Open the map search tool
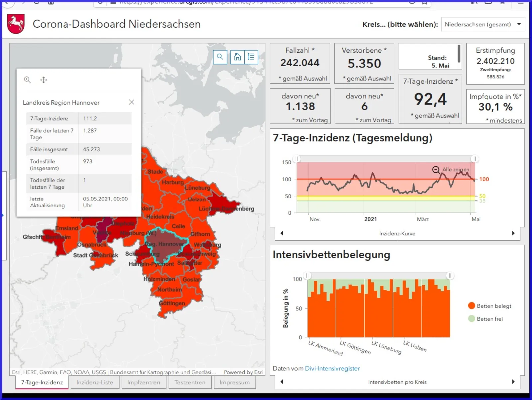The image size is (532, 400). (220, 57)
